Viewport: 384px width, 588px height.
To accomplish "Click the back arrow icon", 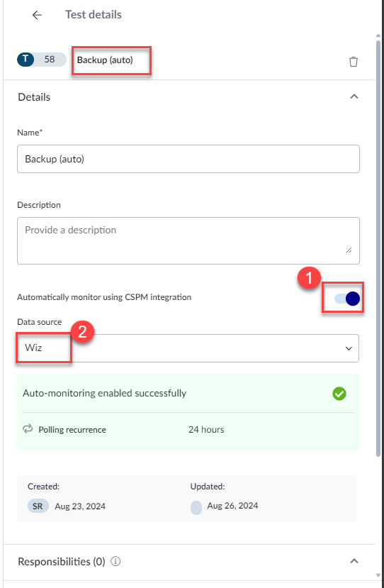I will click(37, 15).
